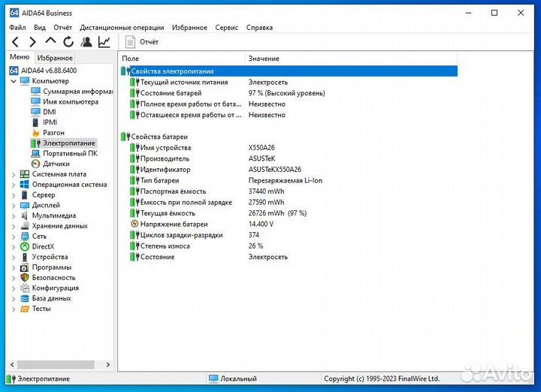Click the Значение column header
Viewport: 541px width, 392px height.
click(351, 59)
